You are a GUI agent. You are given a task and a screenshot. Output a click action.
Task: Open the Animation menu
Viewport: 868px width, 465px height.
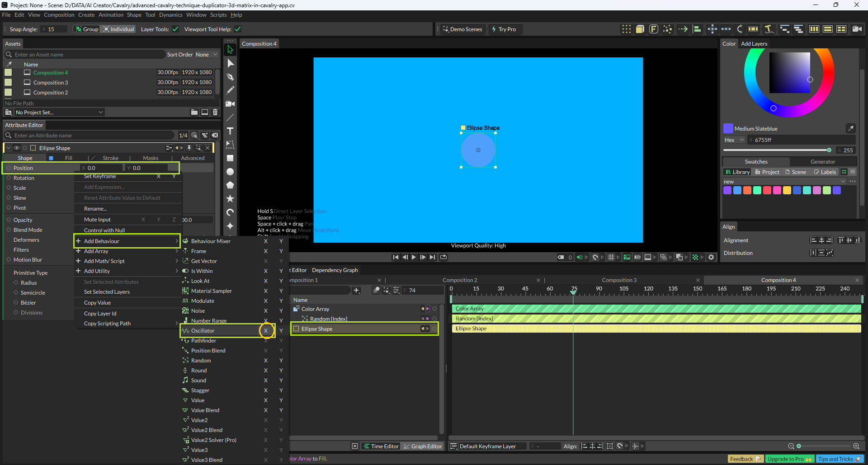(x=111, y=15)
